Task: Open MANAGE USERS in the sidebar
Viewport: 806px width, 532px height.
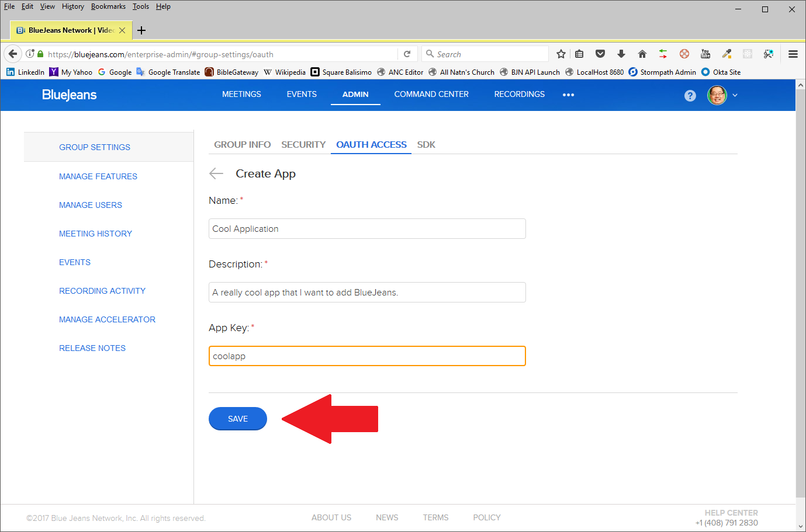Action: click(x=91, y=205)
